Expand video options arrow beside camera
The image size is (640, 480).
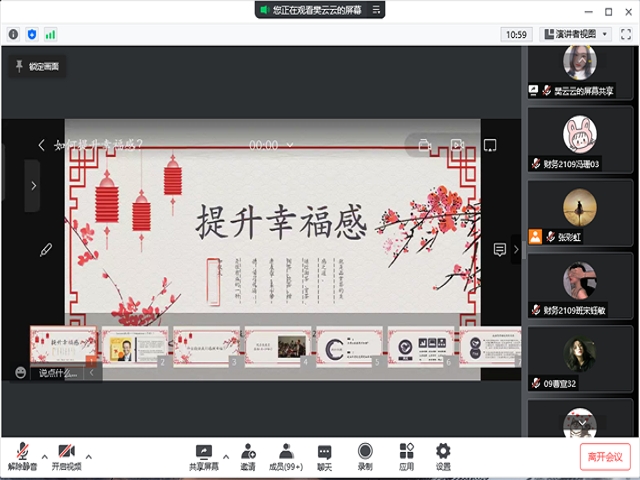click(89, 457)
